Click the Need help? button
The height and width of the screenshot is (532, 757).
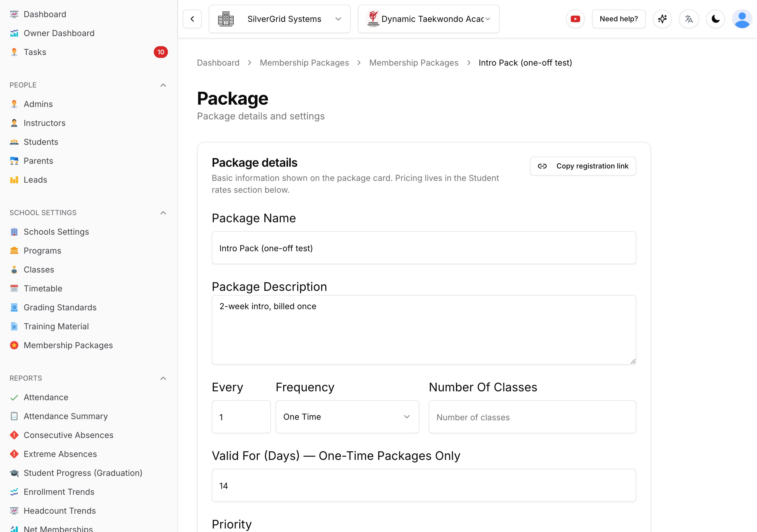click(619, 19)
